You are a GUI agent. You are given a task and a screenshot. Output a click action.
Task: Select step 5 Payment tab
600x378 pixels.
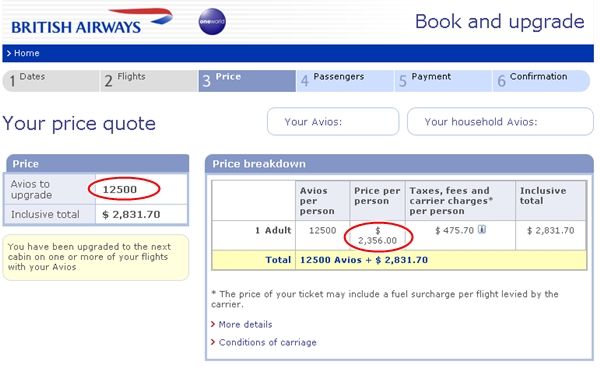443,81
